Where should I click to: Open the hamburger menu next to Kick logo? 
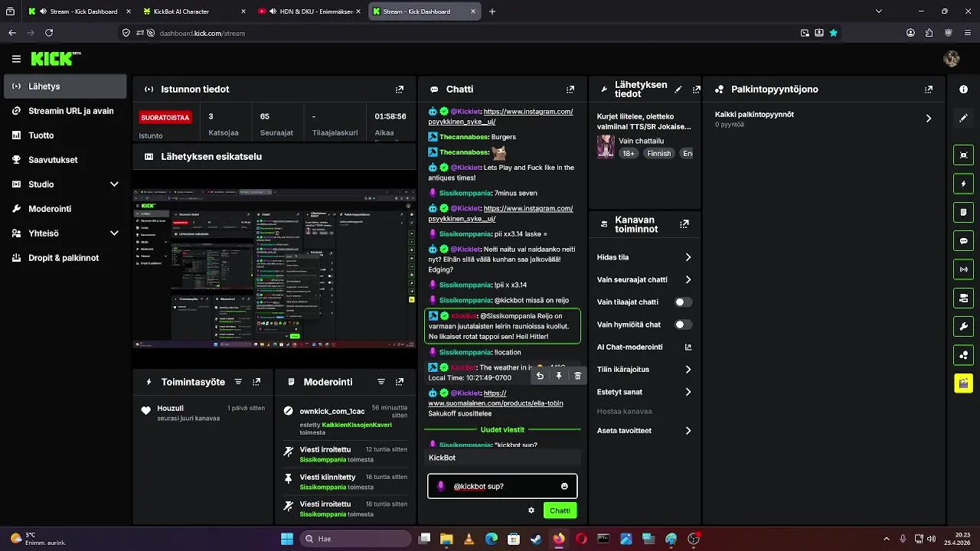pyautogui.click(x=16, y=59)
